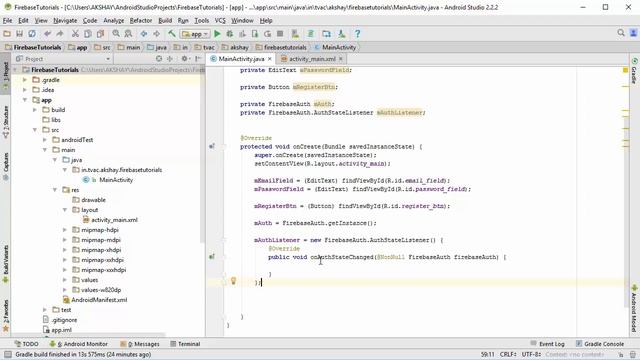Open the Refactor menu
This screenshot has width=640, height=360.
coord(141,20)
